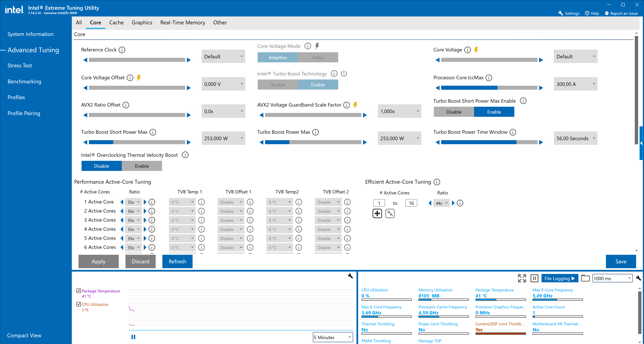644x344 pixels.
Task: Click the Reference Clock info icon
Action: click(x=122, y=50)
